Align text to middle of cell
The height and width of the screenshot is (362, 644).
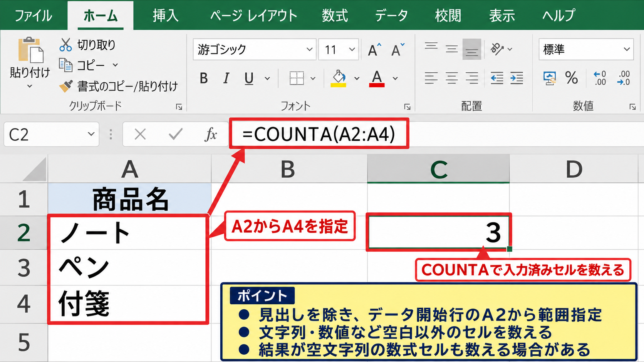(451, 49)
